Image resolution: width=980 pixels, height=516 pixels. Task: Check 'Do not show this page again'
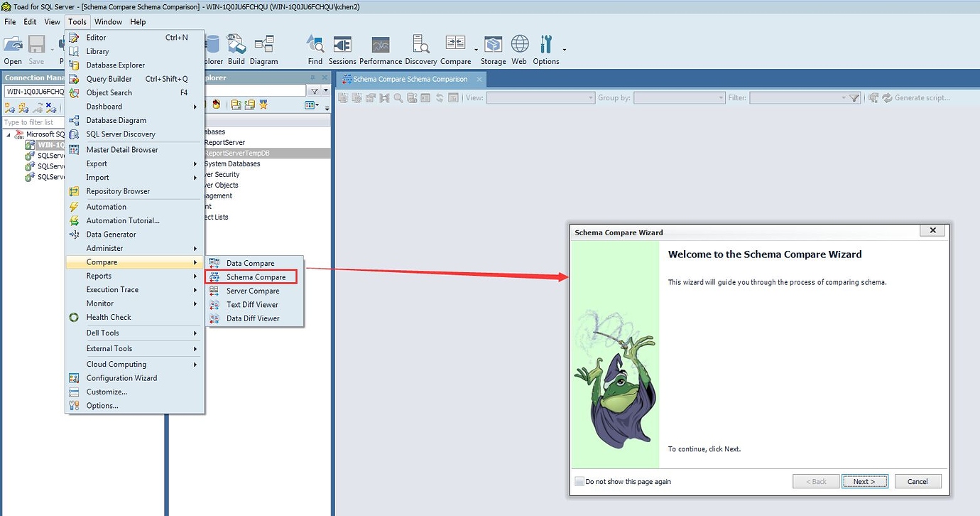[x=579, y=481]
